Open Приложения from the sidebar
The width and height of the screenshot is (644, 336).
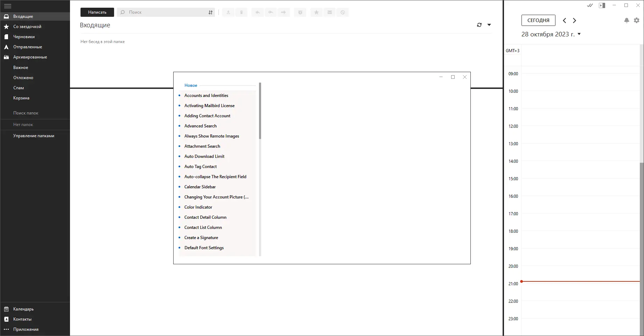(x=35, y=329)
